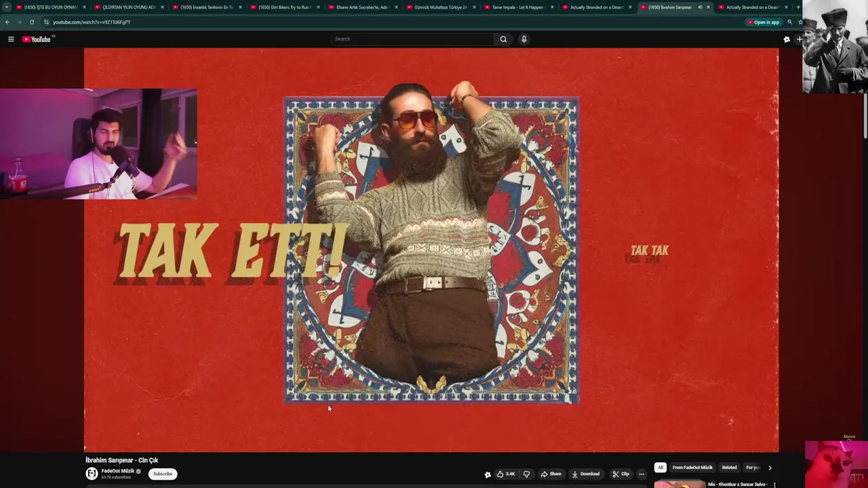Close the Dirt Bikers tab
Screen dimensions: 868x488
(318, 7)
